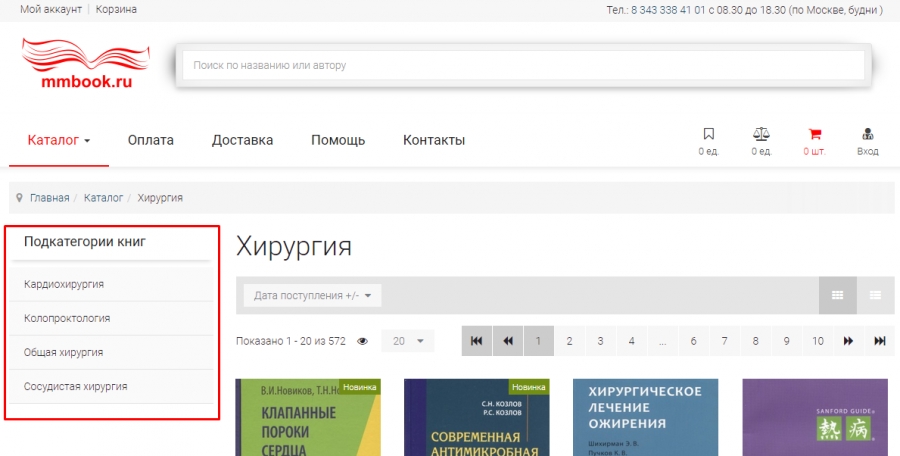This screenshot has height=456, width=900.
Task: Open Дата поступления sort dropdown
Action: 312,295
